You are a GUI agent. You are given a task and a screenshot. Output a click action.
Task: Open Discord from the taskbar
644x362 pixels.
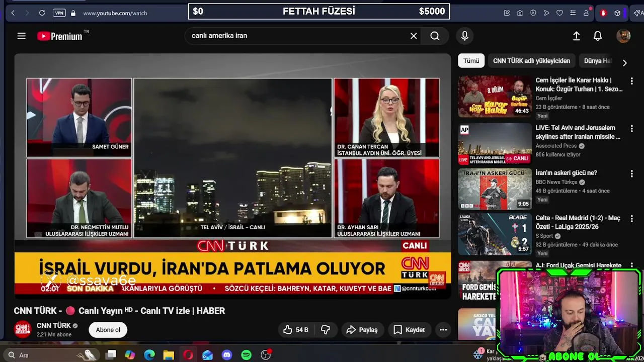227,355
